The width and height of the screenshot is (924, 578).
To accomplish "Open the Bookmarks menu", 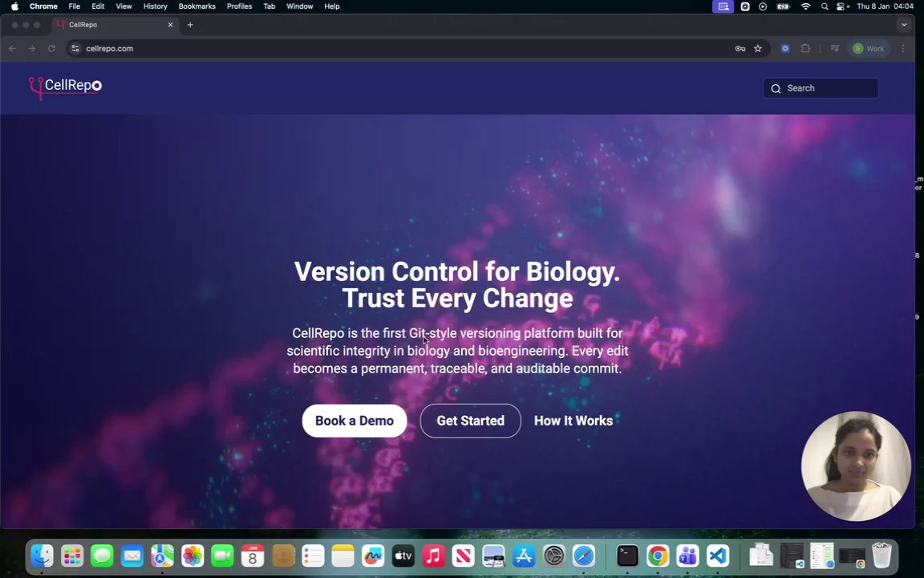I will tap(197, 6).
